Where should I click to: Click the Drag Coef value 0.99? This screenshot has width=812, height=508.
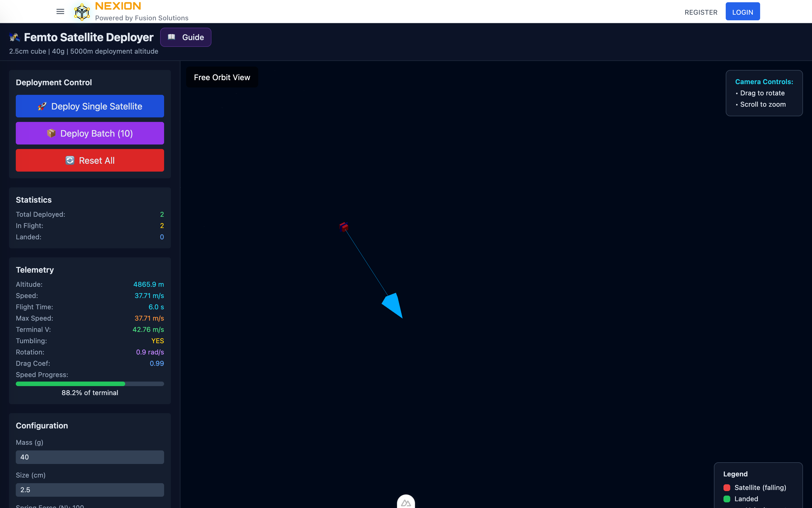157,364
